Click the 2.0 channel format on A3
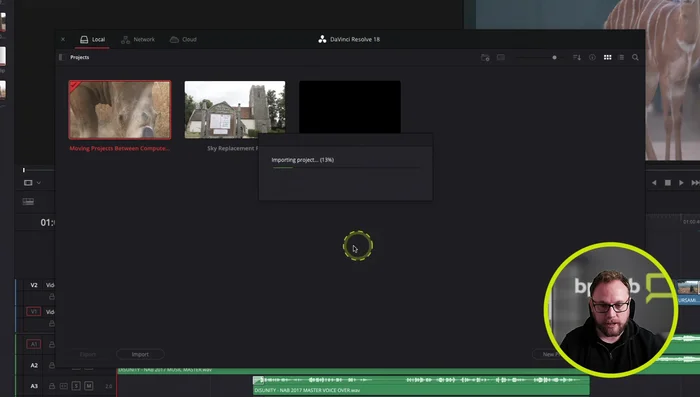700x397 pixels. [108, 386]
